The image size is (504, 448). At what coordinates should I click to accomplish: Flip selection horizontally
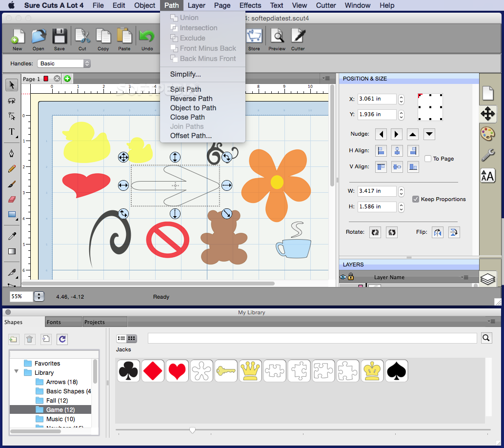click(438, 232)
